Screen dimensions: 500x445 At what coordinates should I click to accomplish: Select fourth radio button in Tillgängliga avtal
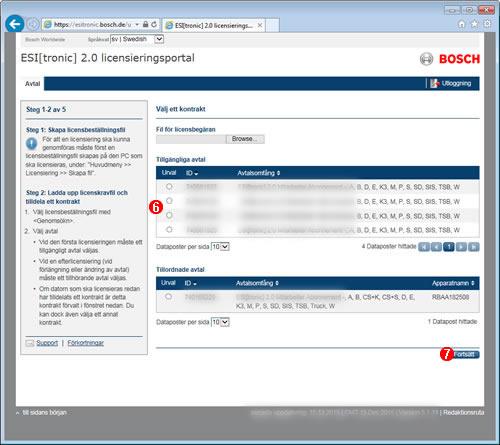[x=169, y=229]
